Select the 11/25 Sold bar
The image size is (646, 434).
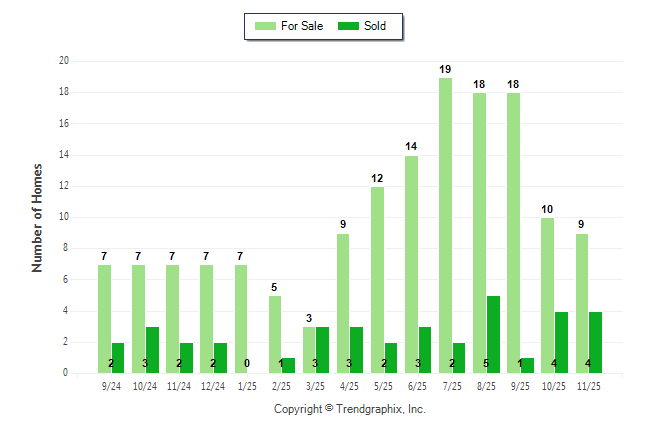[595, 342]
